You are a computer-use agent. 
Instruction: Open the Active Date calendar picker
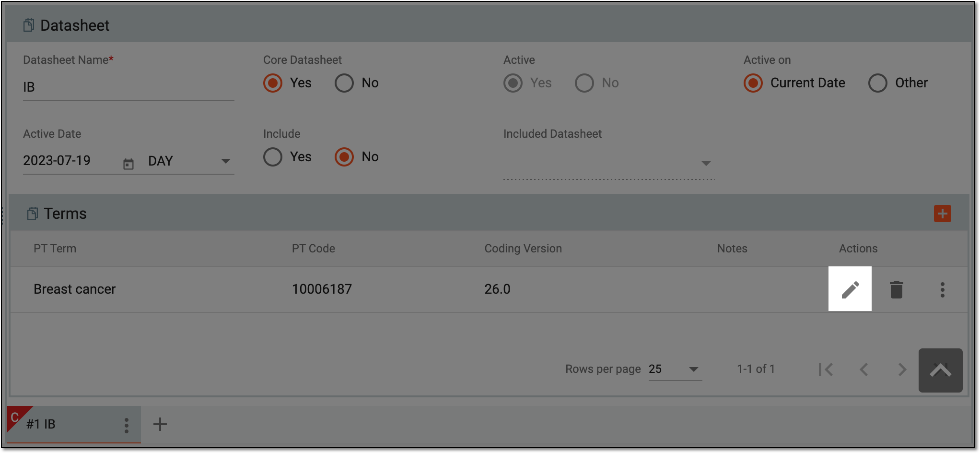[x=128, y=164]
